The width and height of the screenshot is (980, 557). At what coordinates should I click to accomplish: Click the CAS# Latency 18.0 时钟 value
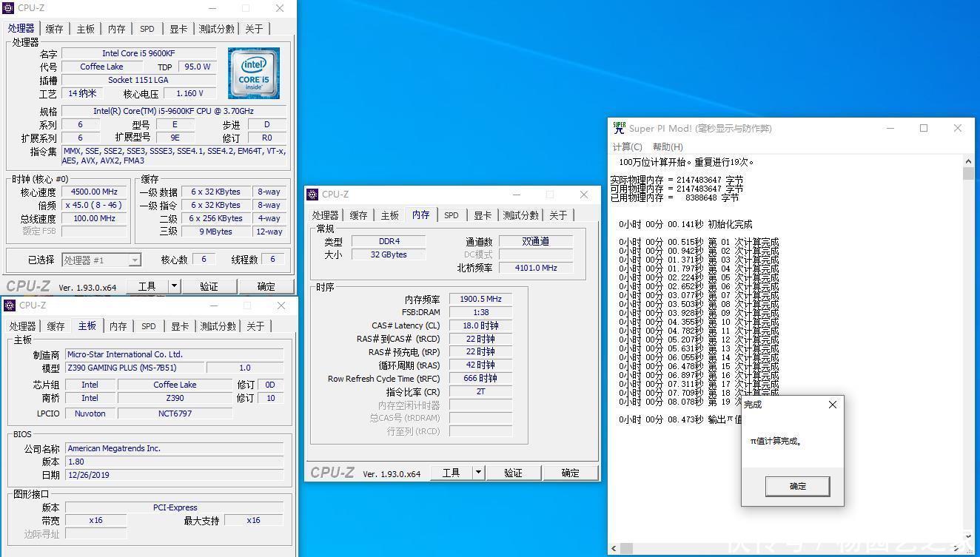point(480,325)
